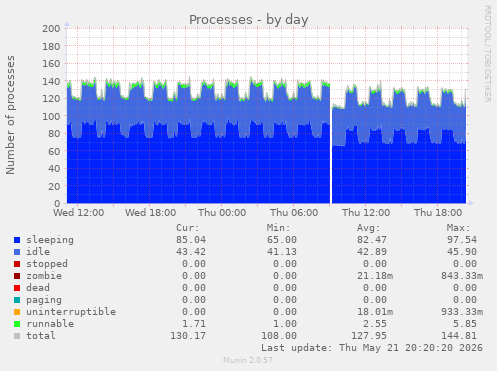
Task: Click the runnable legend color swatch
Action: point(17,324)
